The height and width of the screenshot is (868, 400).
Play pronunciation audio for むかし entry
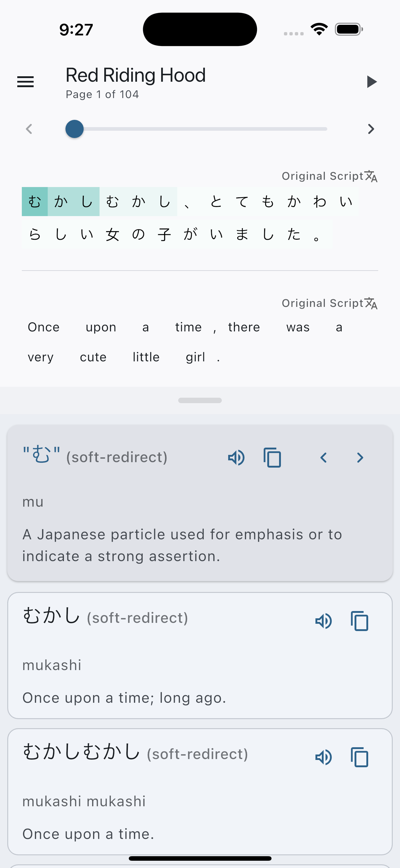click(x=323, y=621)
